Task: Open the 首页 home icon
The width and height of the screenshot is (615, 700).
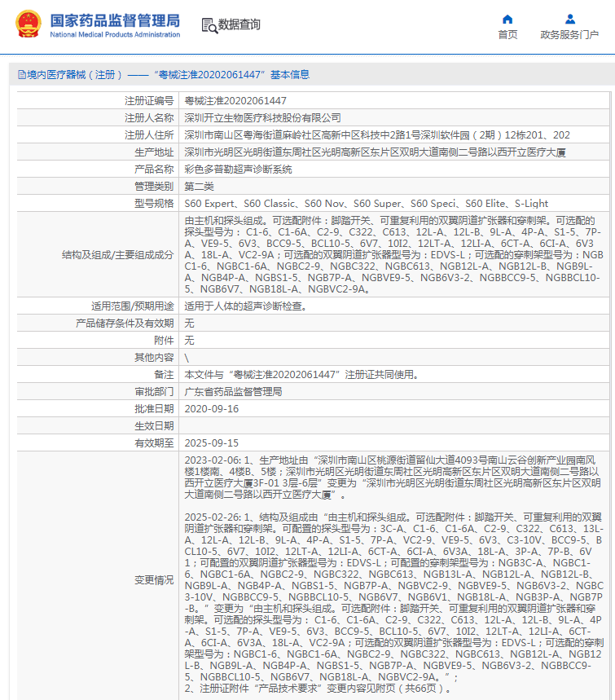Action: [x=507, y=20]
